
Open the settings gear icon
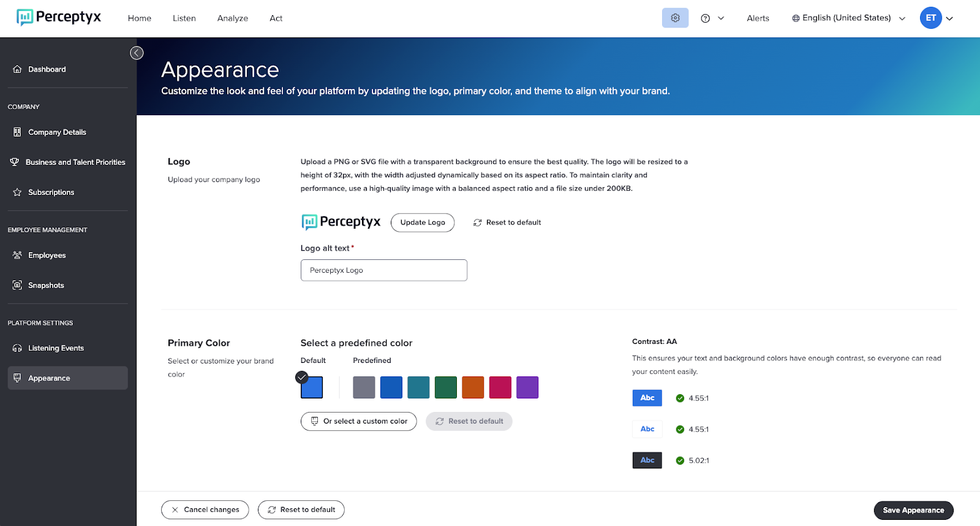pos(675,18)
